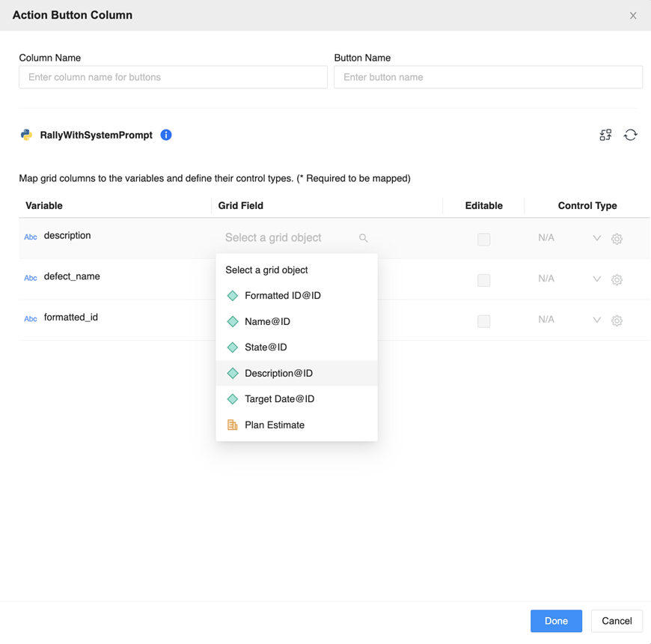Click the blue info icon beside RallyWithSystemPrompt
The width and height of the screenshot is (651, 644).
click(x=166, y=135)
